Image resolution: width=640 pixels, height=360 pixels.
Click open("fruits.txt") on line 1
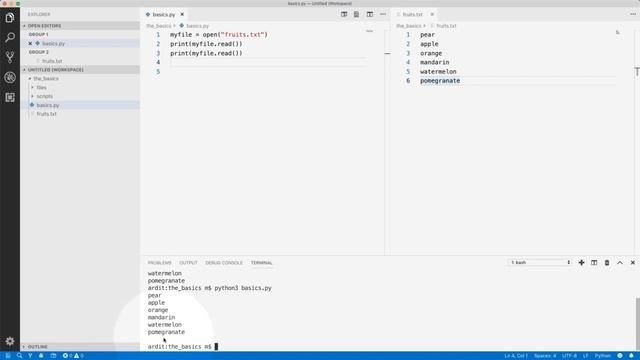[x=235, y=35]
